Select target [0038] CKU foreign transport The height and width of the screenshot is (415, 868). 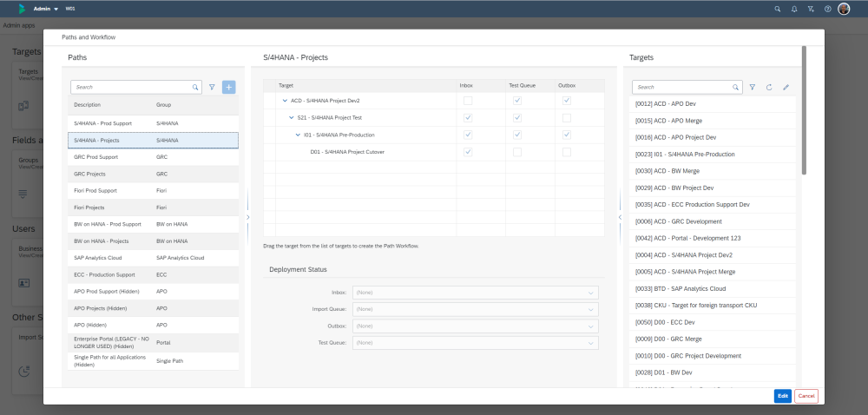(713, 306)
